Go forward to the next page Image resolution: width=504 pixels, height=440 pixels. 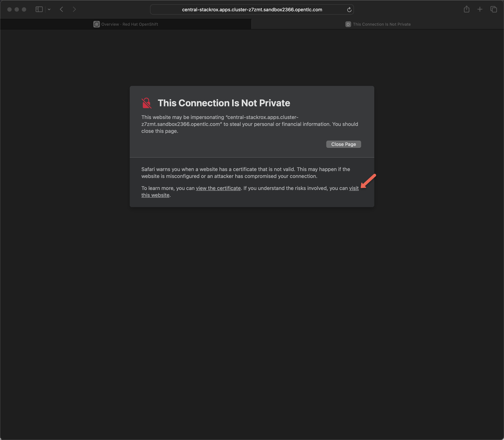point(74,9)
